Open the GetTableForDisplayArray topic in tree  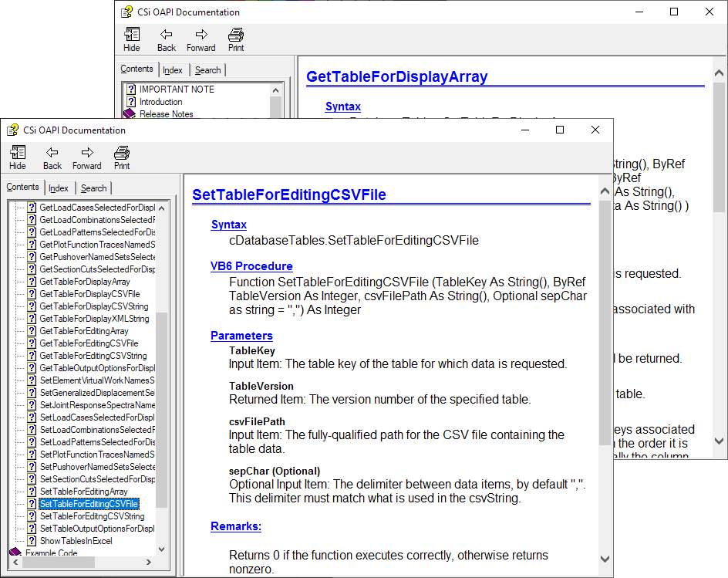[85, 282]
